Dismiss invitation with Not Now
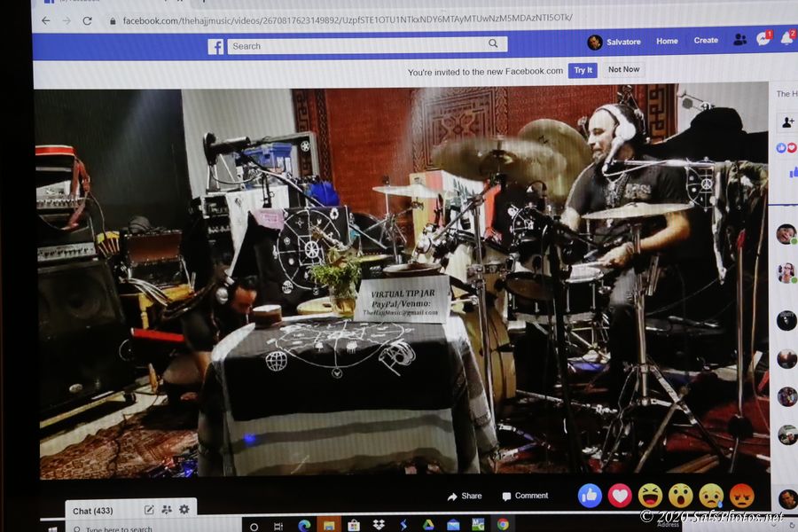This screenshot has height=532, width=798. [623, 69]
